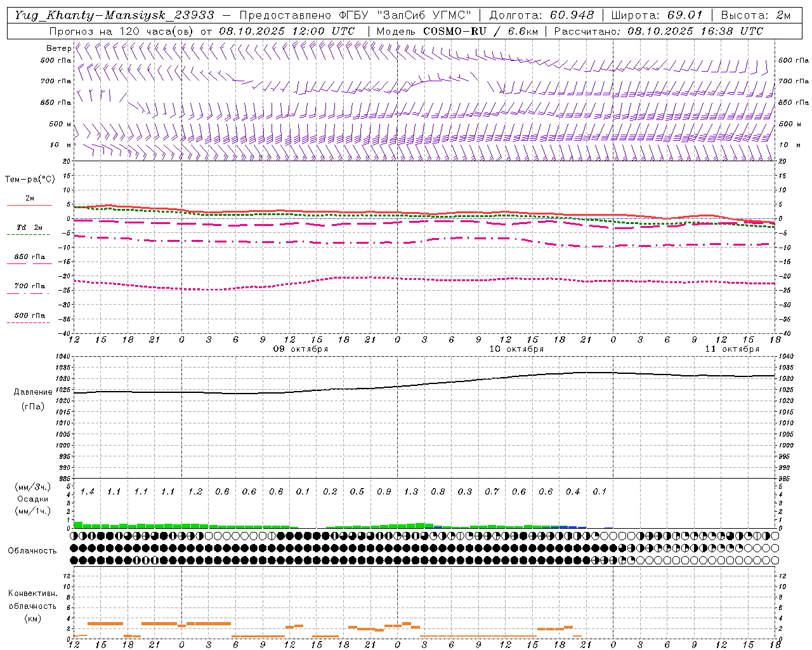
Task: Click the 1.2 precipitation value
Action: click(195, 492)
